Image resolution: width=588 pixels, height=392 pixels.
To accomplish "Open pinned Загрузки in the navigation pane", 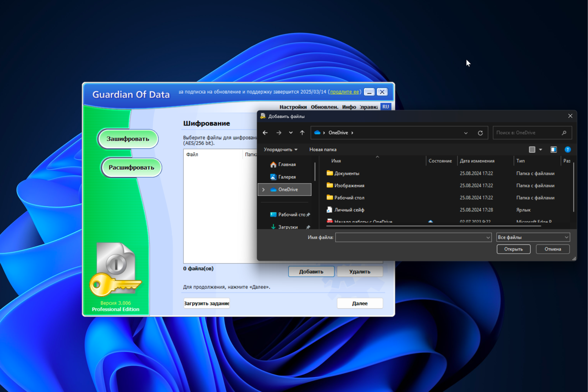I will (290, 227).
